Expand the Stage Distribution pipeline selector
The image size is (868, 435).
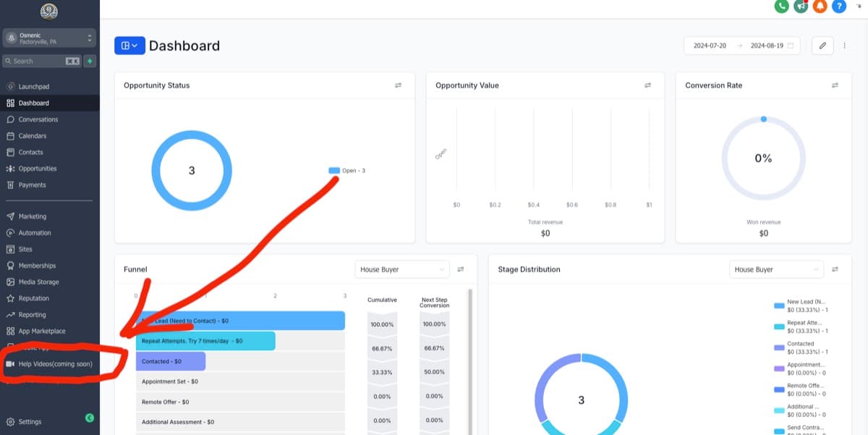coord(776,269)
